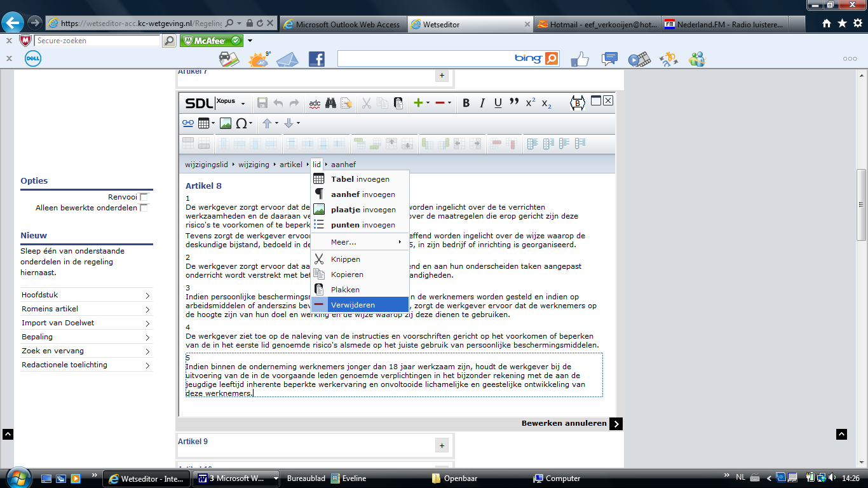Screen dimensions: 868x488
Task: Open the move down arrow dropdown
Action: point(298,123)
